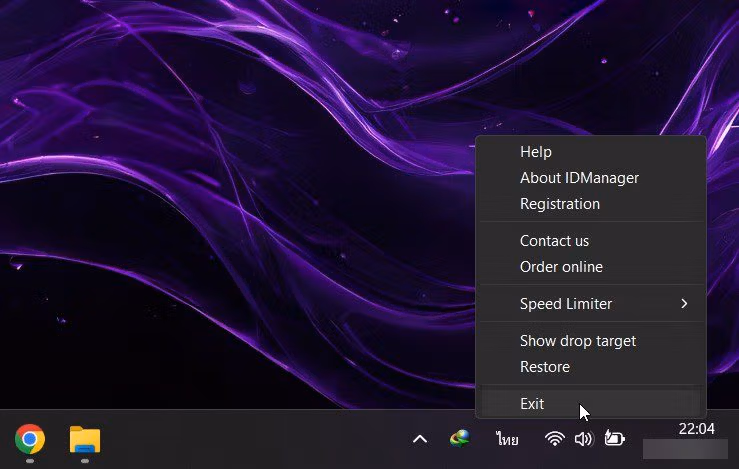The width and height of the screenshot is (739, 469).
Task: Open the Wi-Fi network status icon
Action: pyautogui.click(x=555, y=439)
